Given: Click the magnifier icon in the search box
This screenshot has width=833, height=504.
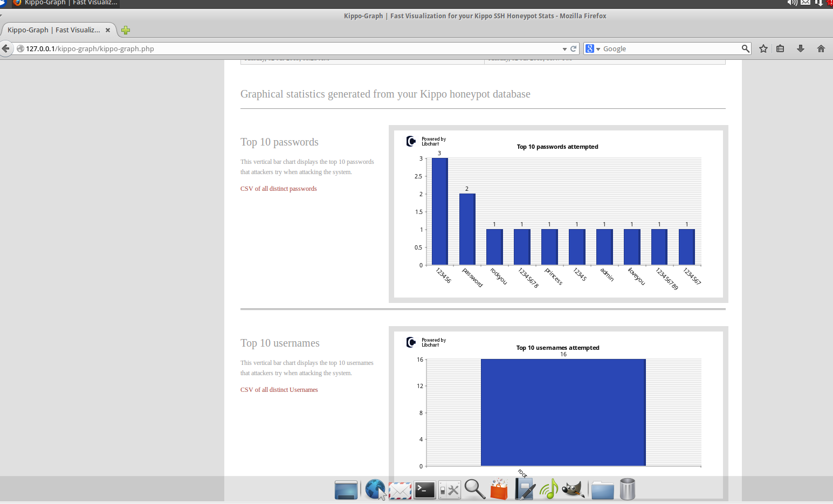Looking at the screenshot, I should point(745,49).
